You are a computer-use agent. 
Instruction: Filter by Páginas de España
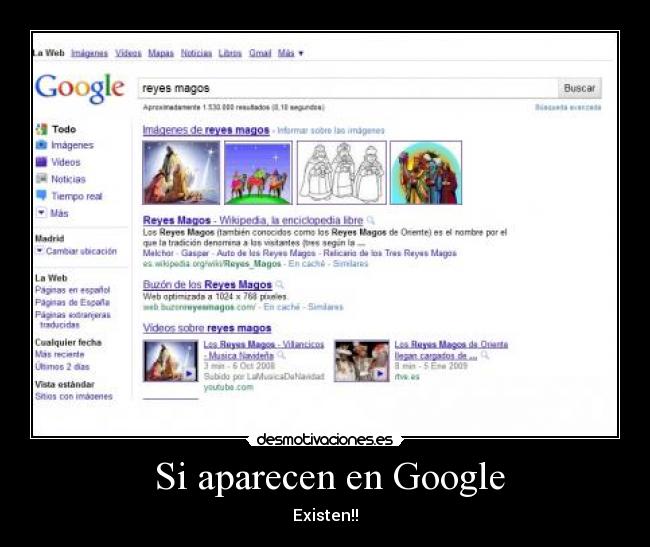72,302
